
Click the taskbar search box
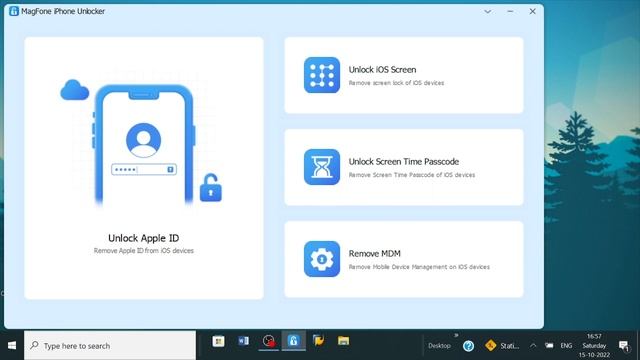tap(110, 345)
